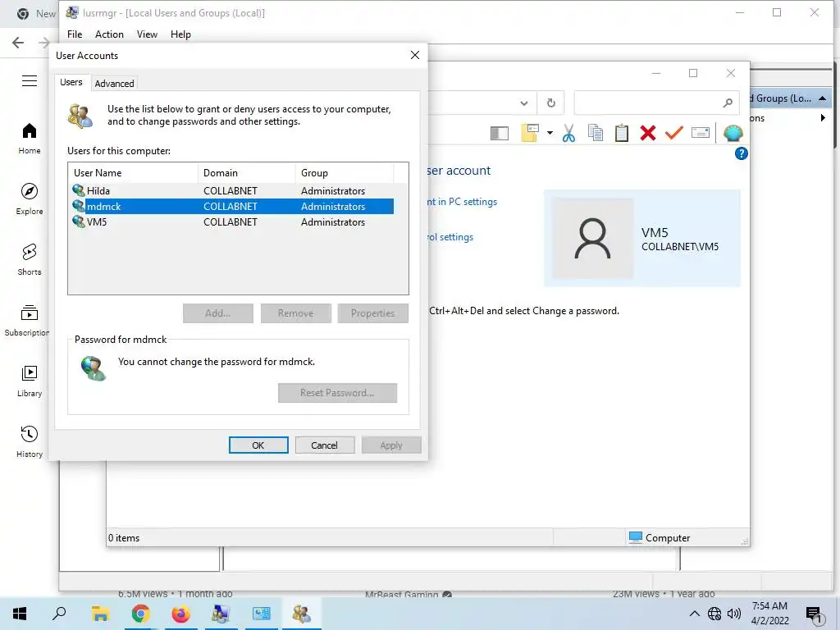Viewport: 840px width, 630px height.
Task: Click the orange checkmark Properties icon
Action: (674, 132)
